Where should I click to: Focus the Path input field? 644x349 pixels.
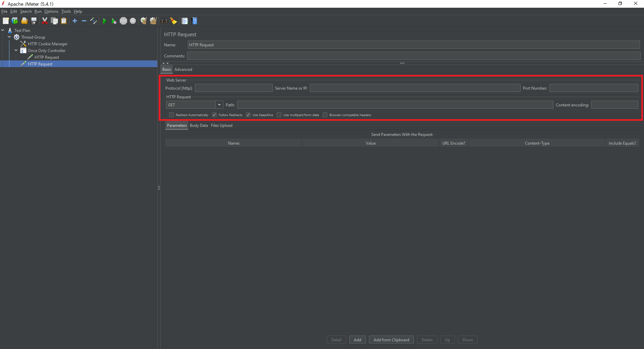pyautogui.click(x=395, y=105)
